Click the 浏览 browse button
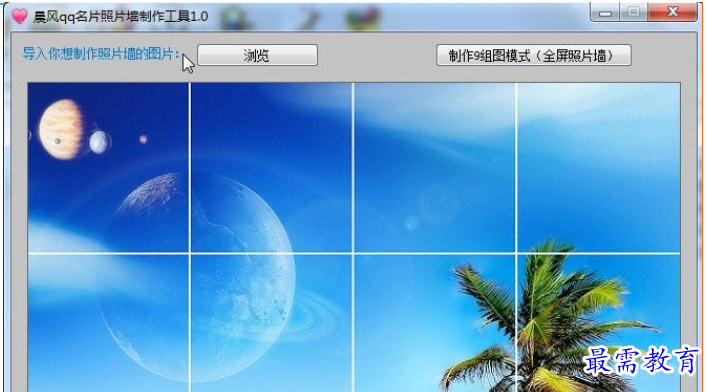Screen dimensions: 707x392 (x=257, y=55)
